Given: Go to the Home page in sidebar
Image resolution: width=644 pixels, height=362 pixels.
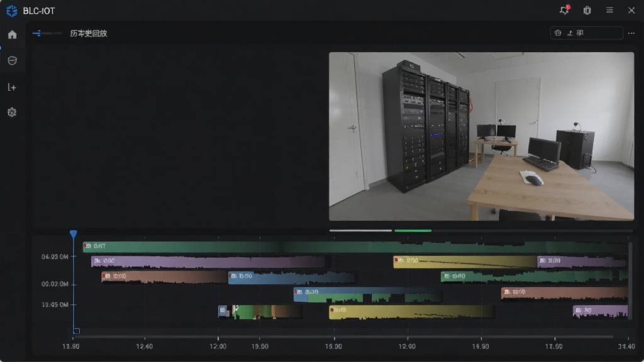Looking at the screenshot, I should (x=13, y=35).
